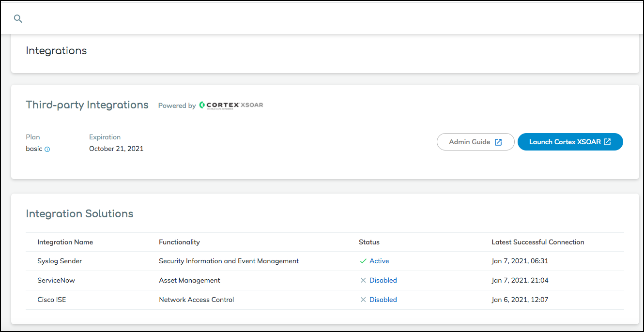
Task: Select the ServiceNow integration name
Action: pos(56,280)
